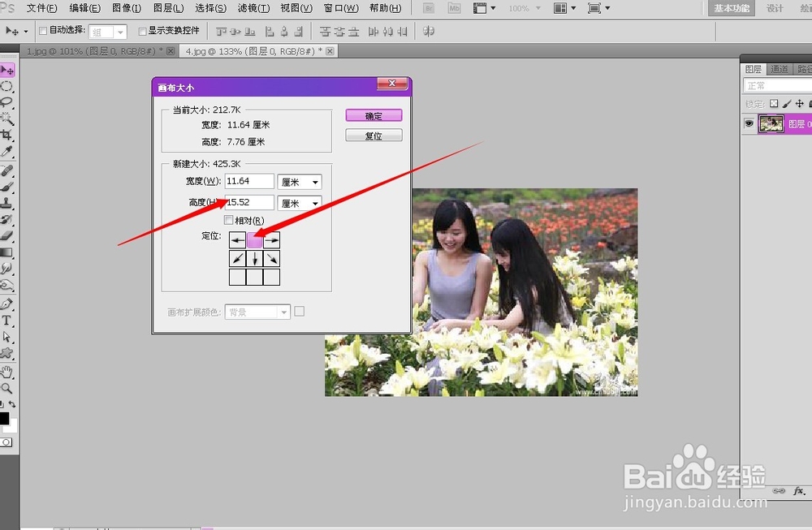The width and height of the screenshot is (812, 530).
Task: Open the layer blend mode 正常 dropdown
Action: (x=777, y=85)
